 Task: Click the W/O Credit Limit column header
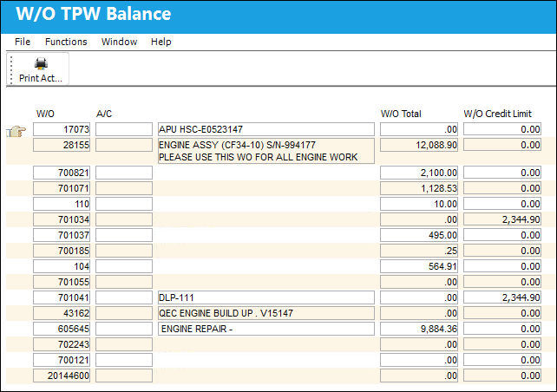498,114
